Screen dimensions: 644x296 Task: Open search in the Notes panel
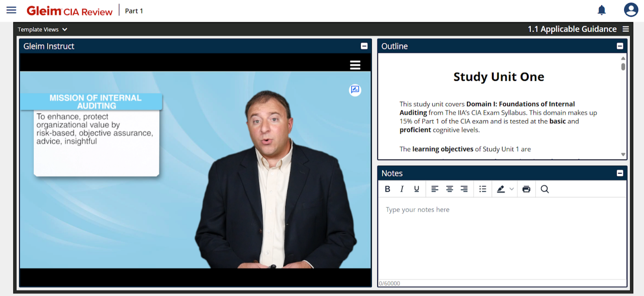click(545, 189)
